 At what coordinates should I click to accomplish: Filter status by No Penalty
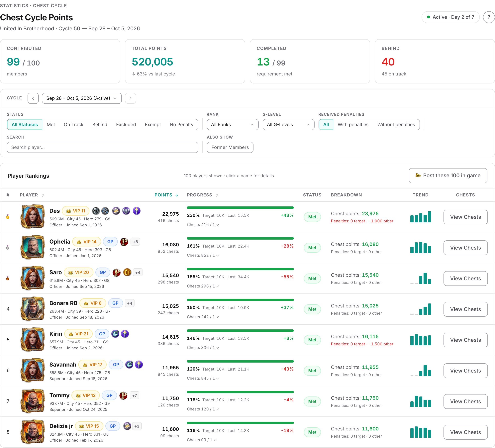click(x=181, y=125)
